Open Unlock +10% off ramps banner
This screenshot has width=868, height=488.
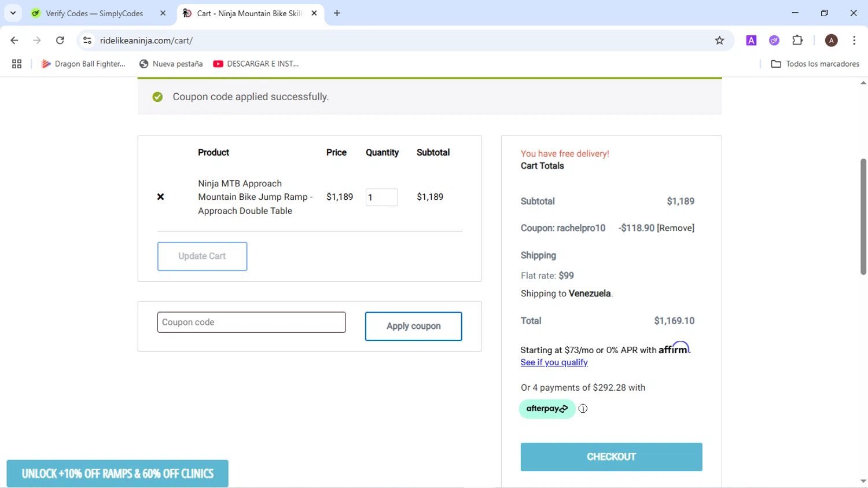pos(117,474)
